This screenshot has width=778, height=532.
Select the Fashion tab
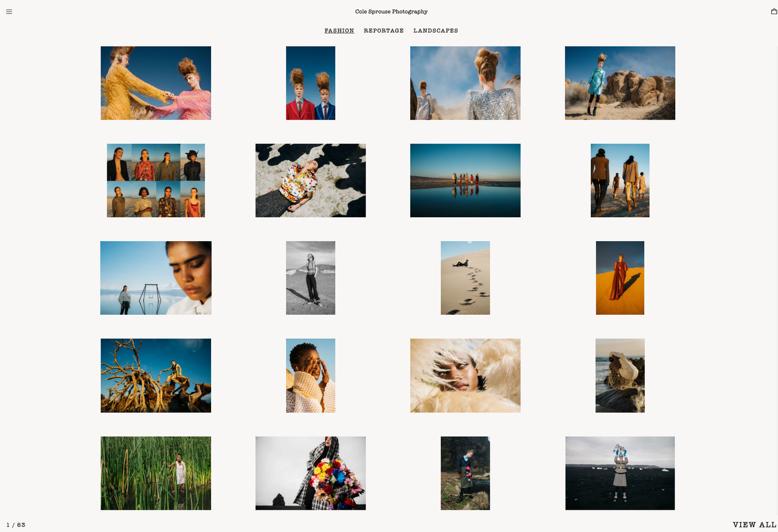pyautogui.click(x=339, y=31)
